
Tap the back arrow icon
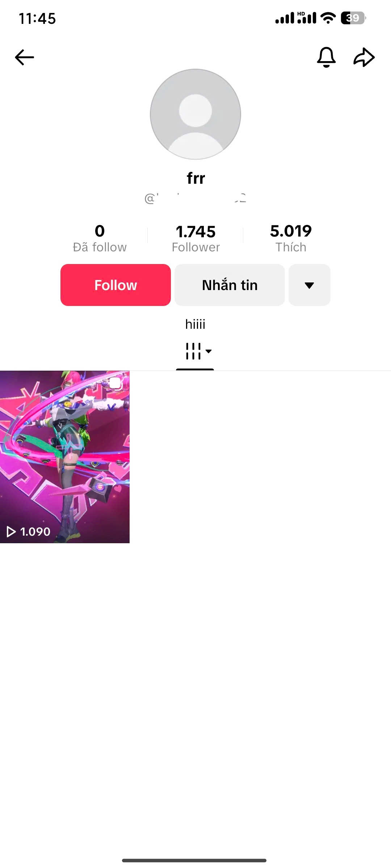pos(24,57)
